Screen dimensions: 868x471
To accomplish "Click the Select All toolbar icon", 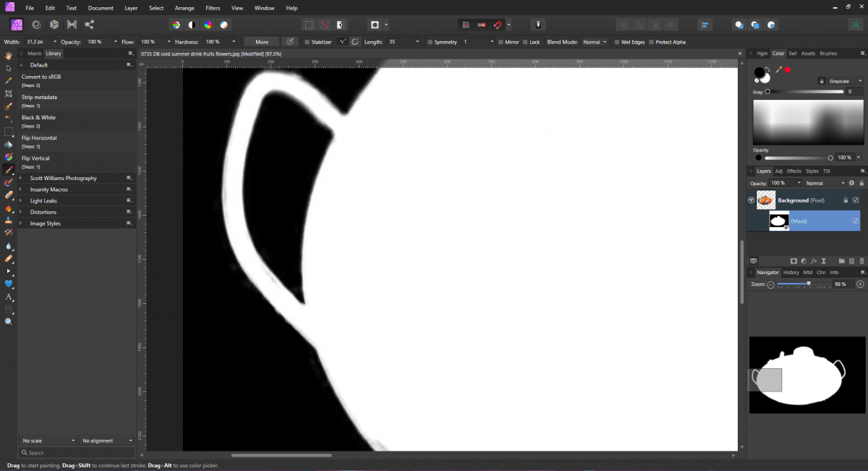I will [309, 25].
